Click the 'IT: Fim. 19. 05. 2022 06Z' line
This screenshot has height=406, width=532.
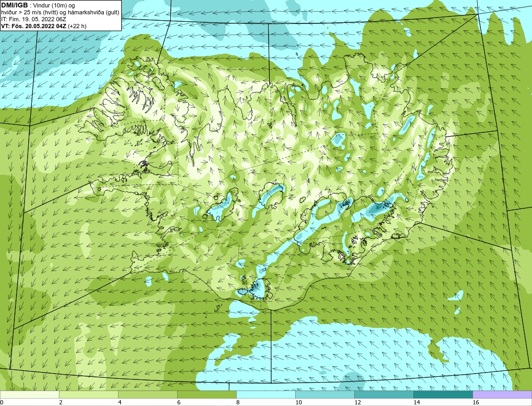33,19
